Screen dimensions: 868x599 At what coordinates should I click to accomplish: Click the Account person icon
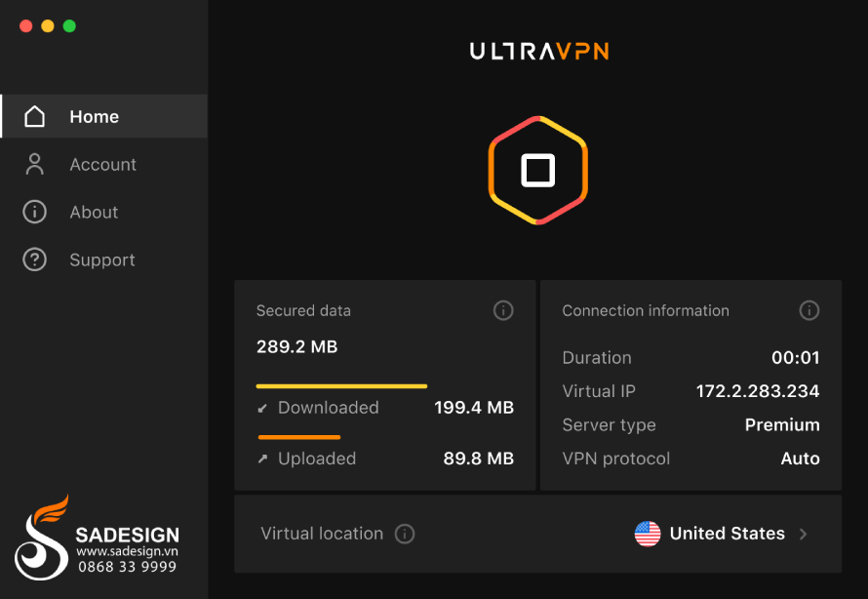click(34, 165)
